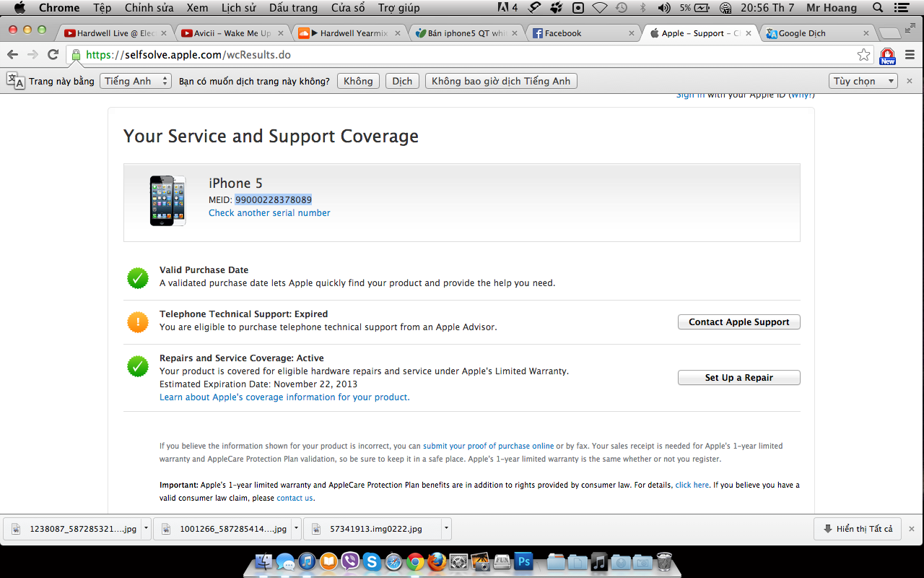Open the Lịch sử menu
The height and width of the screenshot is (578, 924).
click(x=238, y=8)
